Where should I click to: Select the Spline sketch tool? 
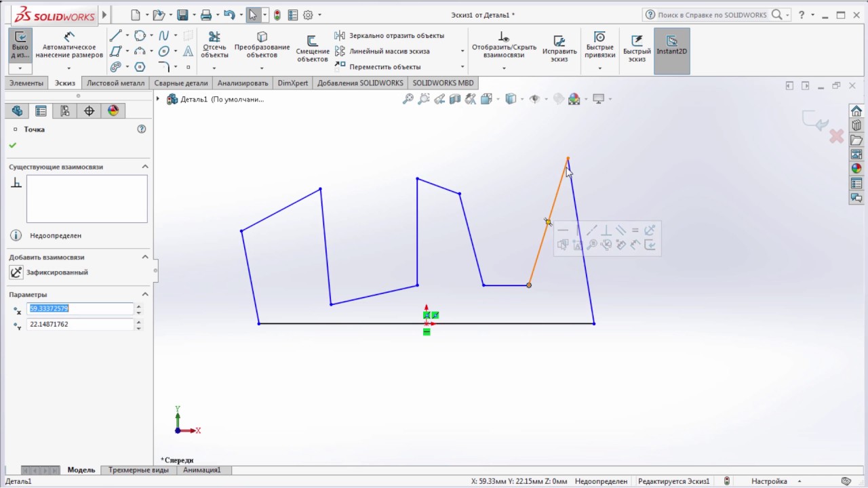pyautogui.click(x=163, y=36)
